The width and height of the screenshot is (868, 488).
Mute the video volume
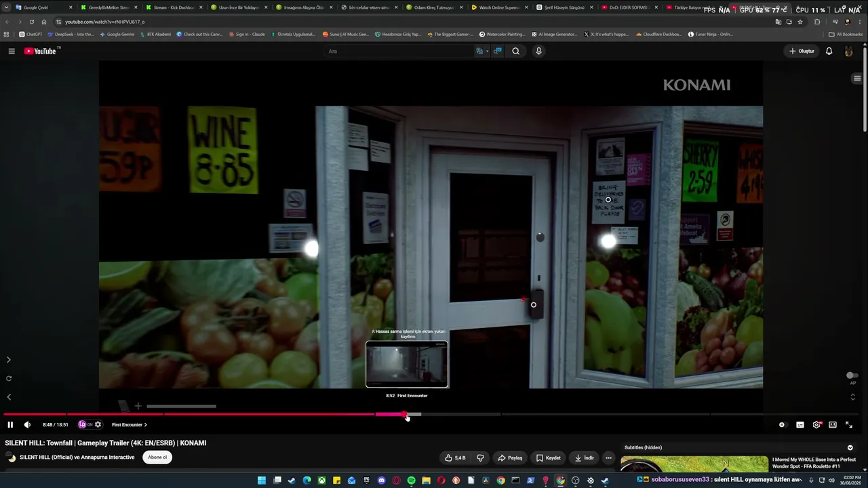[x=27, y=425]
